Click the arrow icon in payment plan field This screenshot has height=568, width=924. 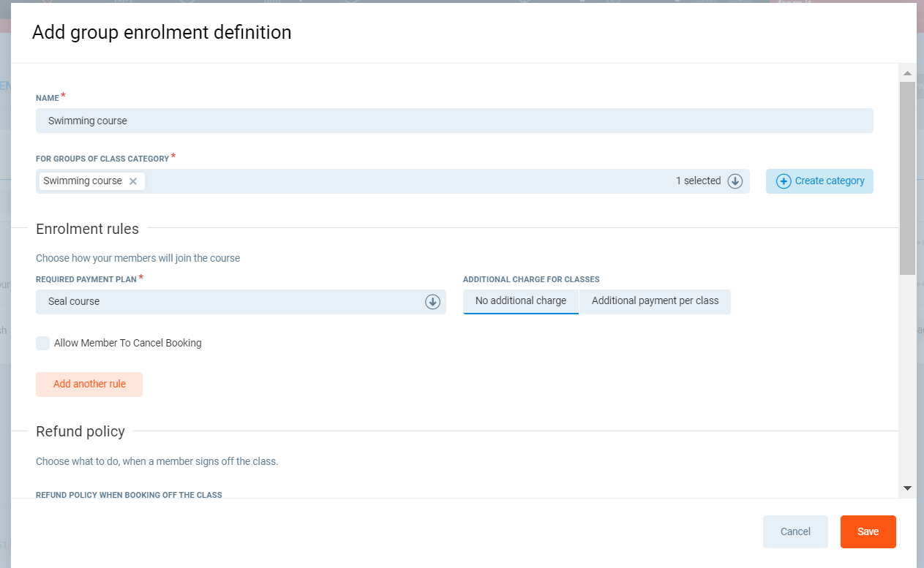click(x=432, y=302)
